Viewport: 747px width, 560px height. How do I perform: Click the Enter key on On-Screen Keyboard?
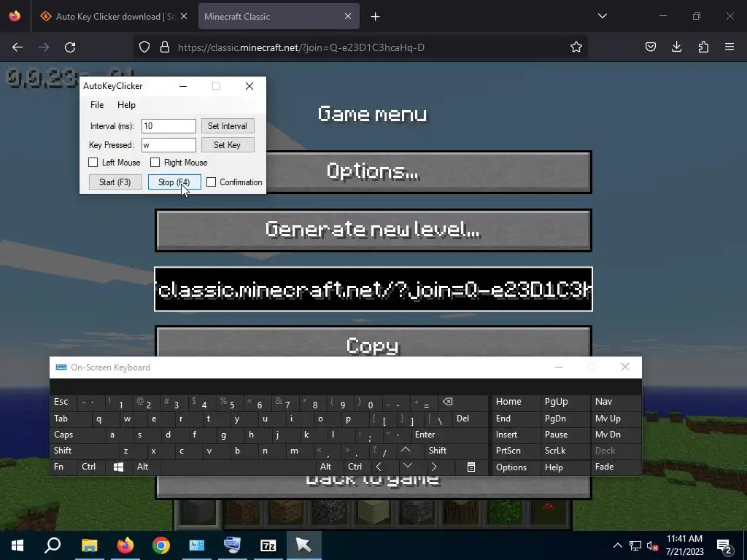click(449, 435)
